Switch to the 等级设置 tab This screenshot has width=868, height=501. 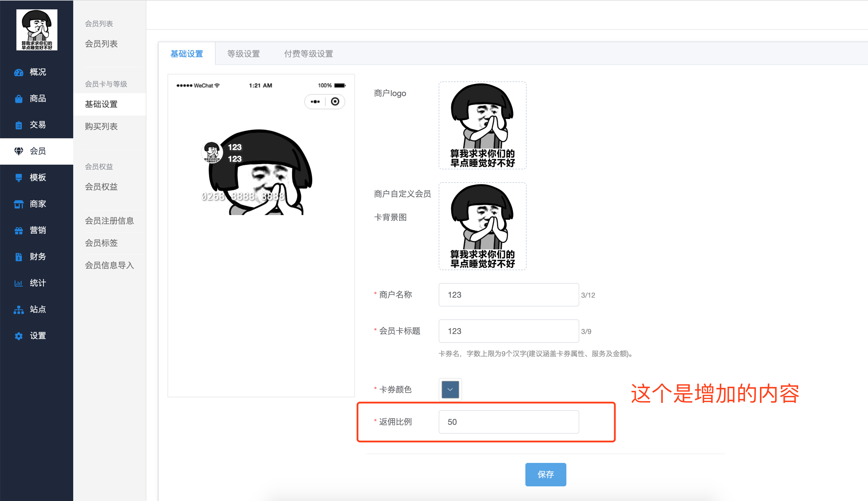coord(243,54)
